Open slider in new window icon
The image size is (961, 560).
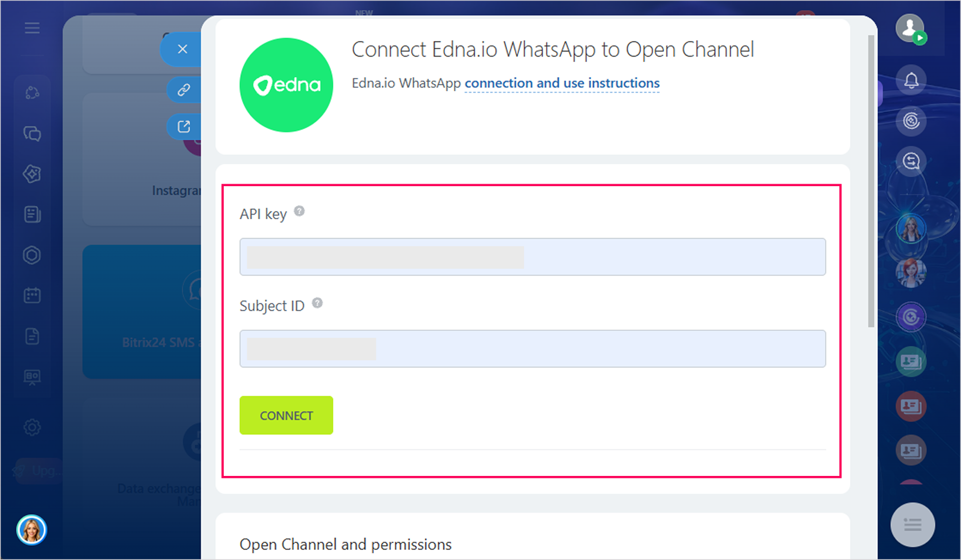(x=184, y=127)
